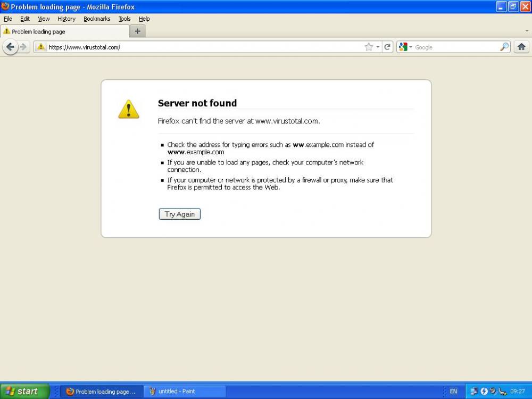The width and height of the screenshot is (532, 399).
Task: Click the warning site identity icon in address bar
Action: coord(41,47)
